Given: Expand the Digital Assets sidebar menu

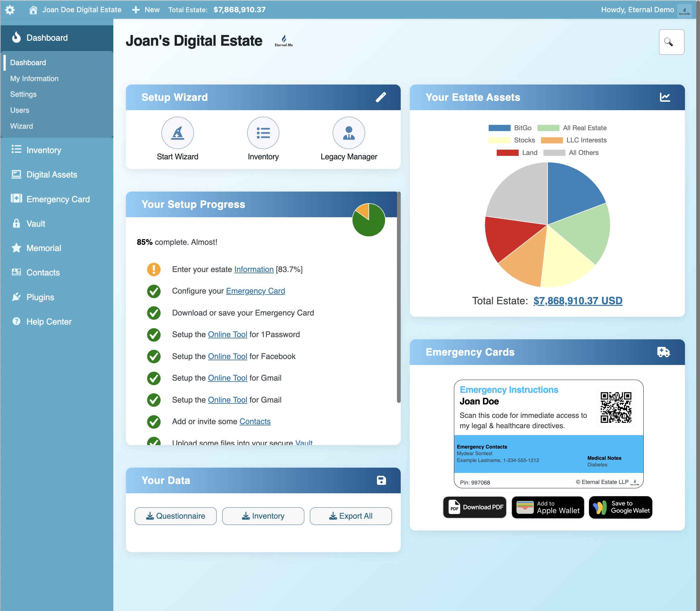Looking at the screenshot, I should click(51, 175).
